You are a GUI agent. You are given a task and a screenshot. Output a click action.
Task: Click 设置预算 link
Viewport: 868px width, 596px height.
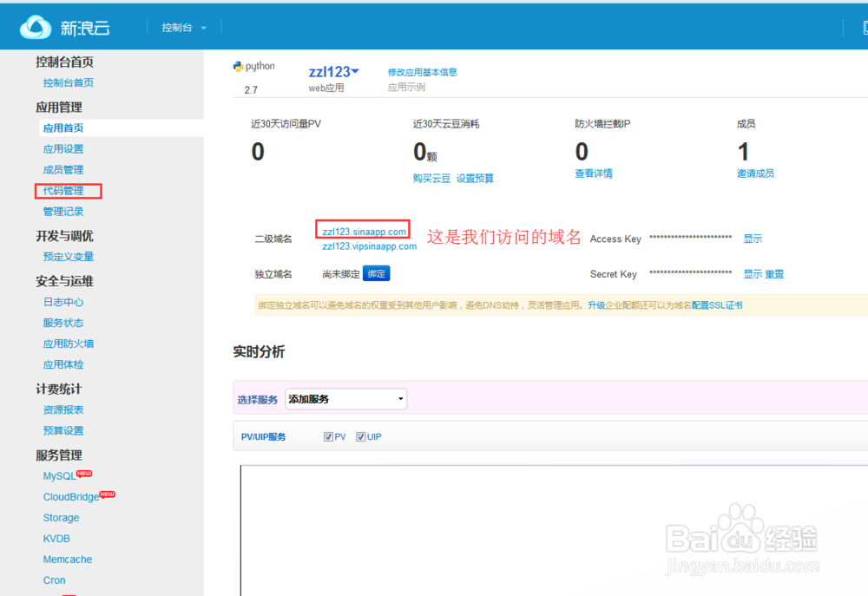coord(475,178)
